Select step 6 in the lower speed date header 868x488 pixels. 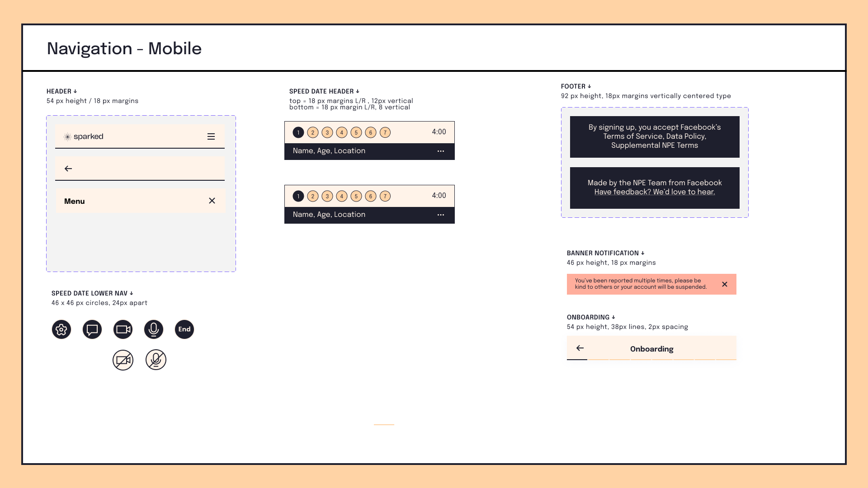click(371, 196)
